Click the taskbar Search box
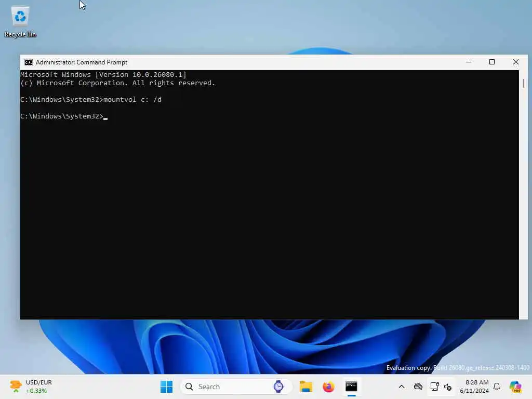This screenshot has height=399, width=532. tap(236, 387)
